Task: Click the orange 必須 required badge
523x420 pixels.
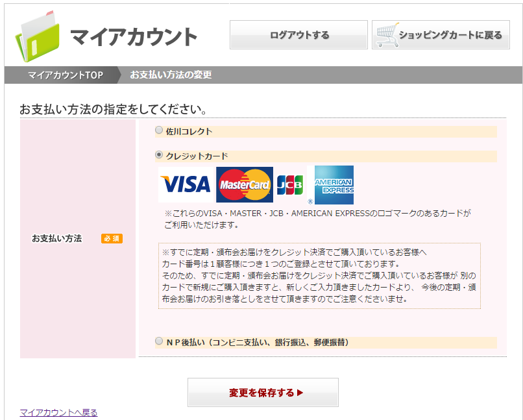Action: tap(112, 238)
